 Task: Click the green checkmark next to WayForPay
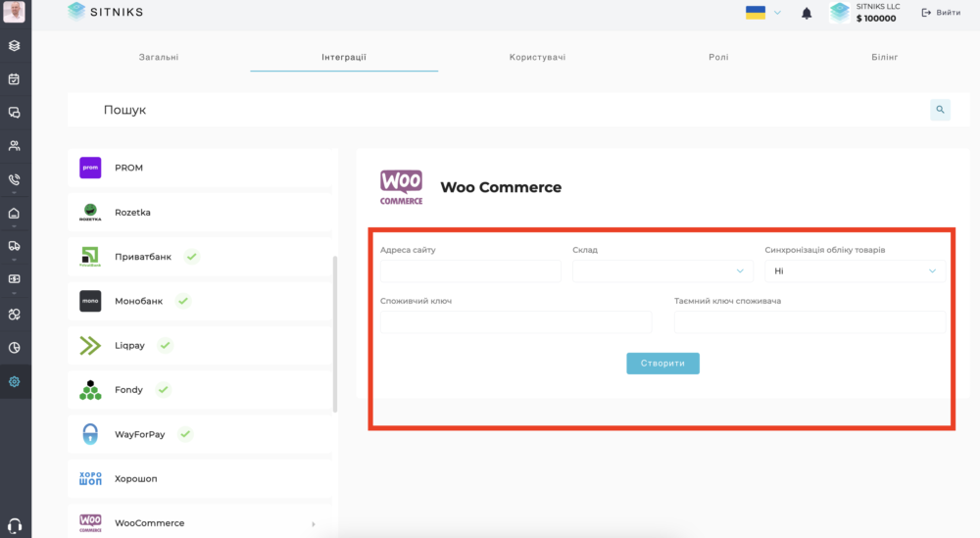point(185,434)
